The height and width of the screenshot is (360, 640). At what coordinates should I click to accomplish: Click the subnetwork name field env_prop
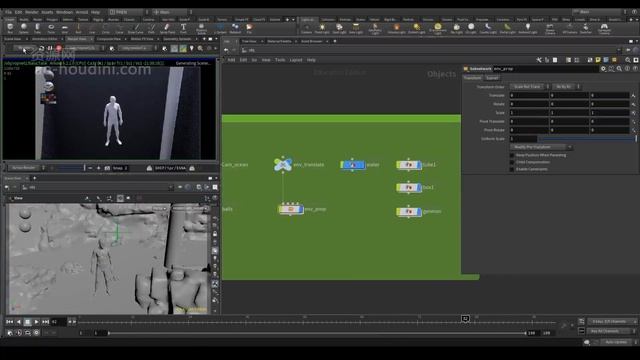click(x=545, y=69)
